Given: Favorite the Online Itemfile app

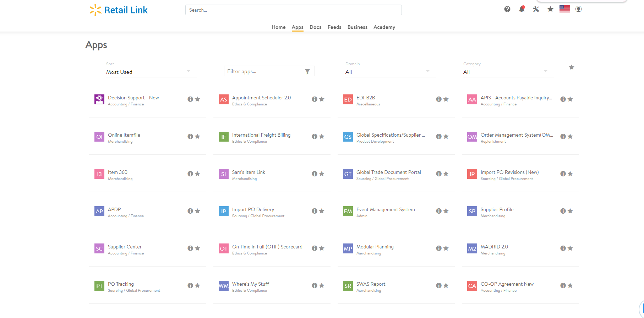Looking at the screenshot, I should click(198, 137).
